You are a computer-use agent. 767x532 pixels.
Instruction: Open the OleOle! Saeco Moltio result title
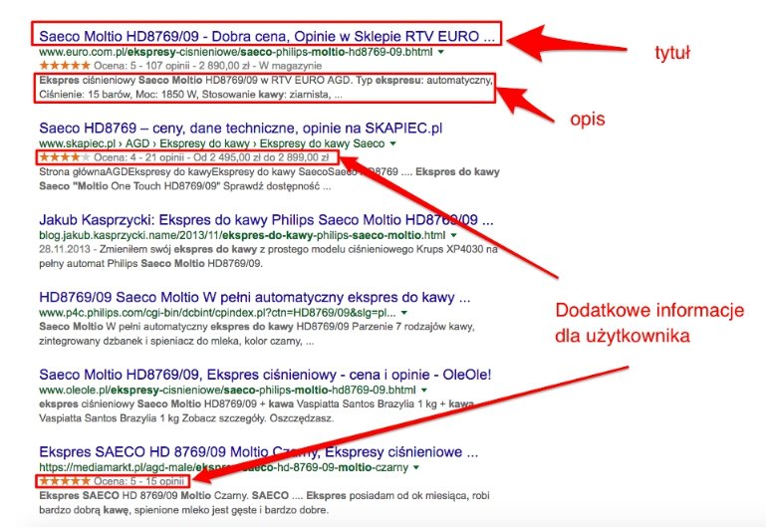[x=265, y=375]
